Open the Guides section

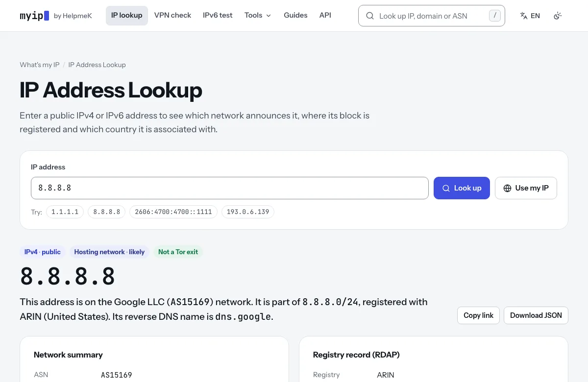click(295, 15)
